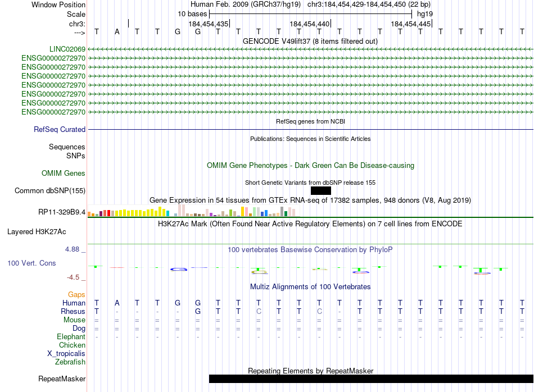Image resolution: width=534 pixels, height=392 pixels.
Task: Click the LINC02069 gene label
Action: [67, 49]
